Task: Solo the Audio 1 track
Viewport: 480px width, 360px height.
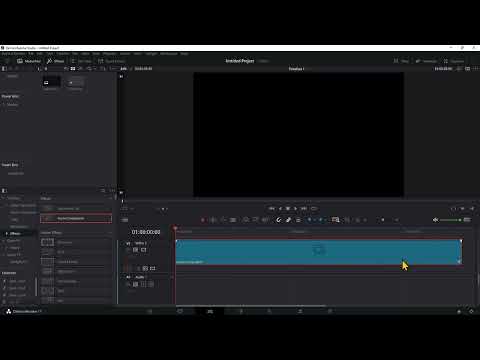Action: pyautogui.click(x=143, y=284)
